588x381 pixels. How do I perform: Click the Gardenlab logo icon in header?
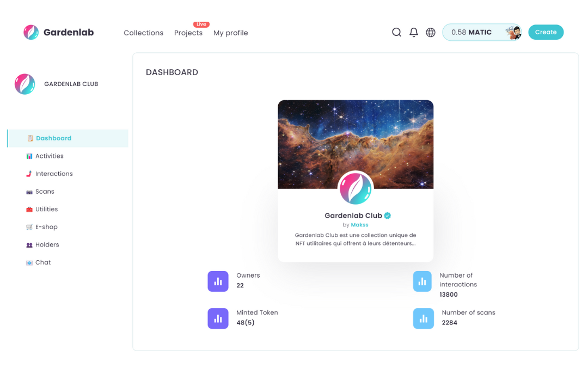(30, 32)
